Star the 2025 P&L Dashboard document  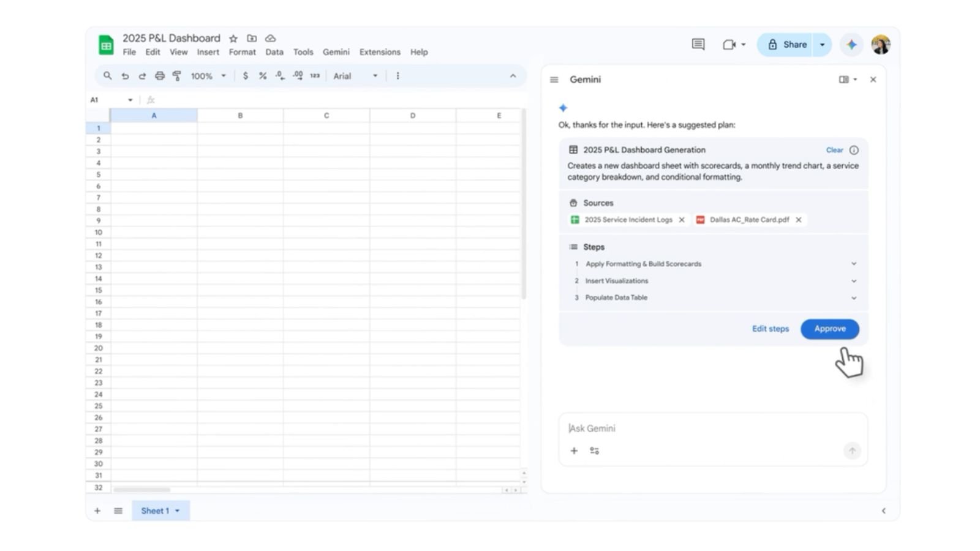click(233, 39)
